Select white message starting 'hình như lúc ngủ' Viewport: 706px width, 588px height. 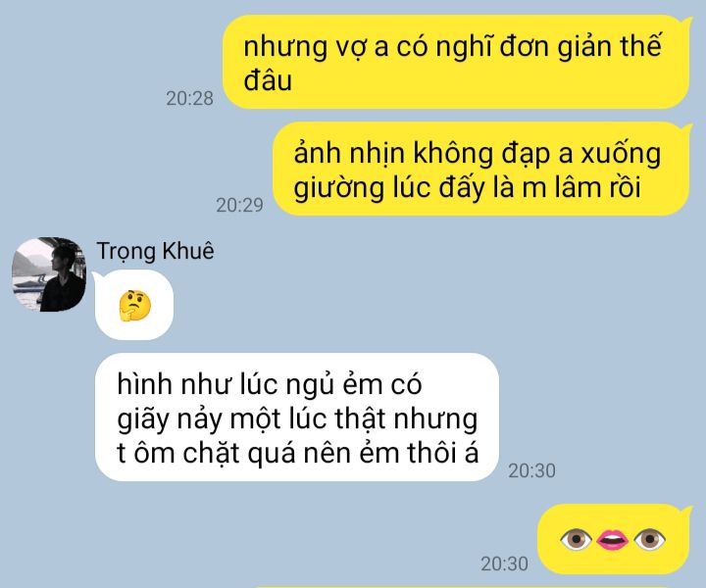tap(297, 417)
